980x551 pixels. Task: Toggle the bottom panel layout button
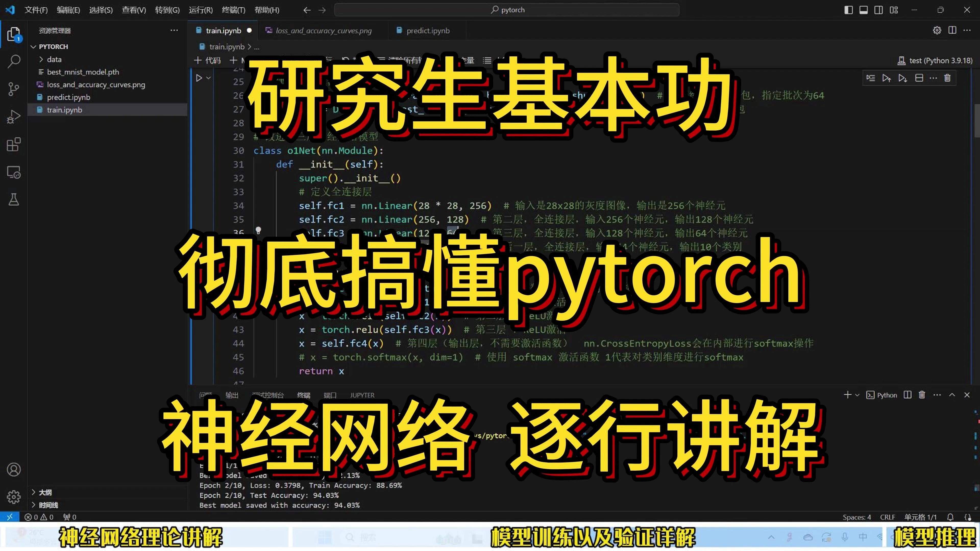864,10
